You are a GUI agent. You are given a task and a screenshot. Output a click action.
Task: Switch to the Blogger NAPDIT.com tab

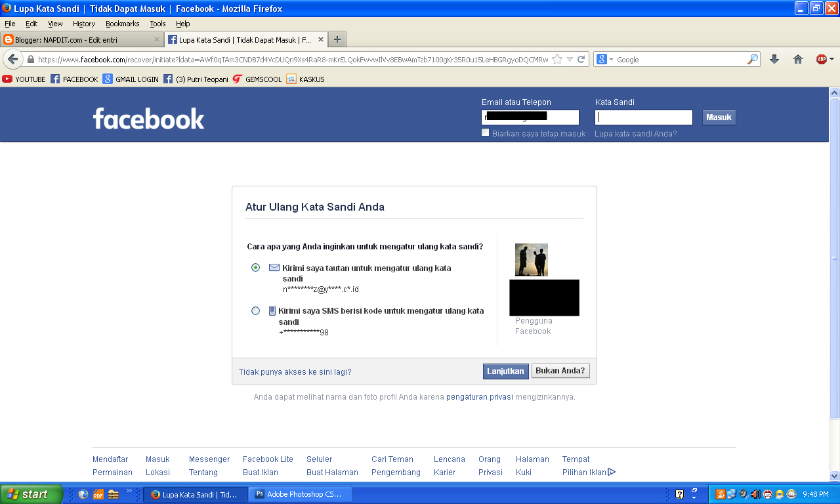(82, 39)
